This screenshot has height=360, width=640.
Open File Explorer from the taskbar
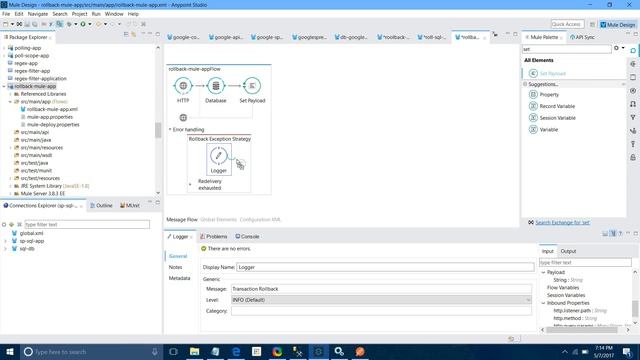click(195, 351)
